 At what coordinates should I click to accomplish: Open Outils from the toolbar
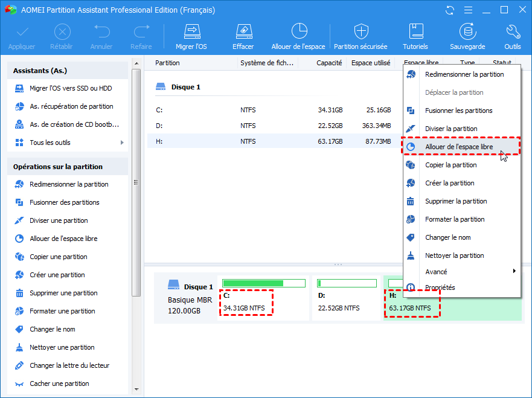click(x=512, y=37)
